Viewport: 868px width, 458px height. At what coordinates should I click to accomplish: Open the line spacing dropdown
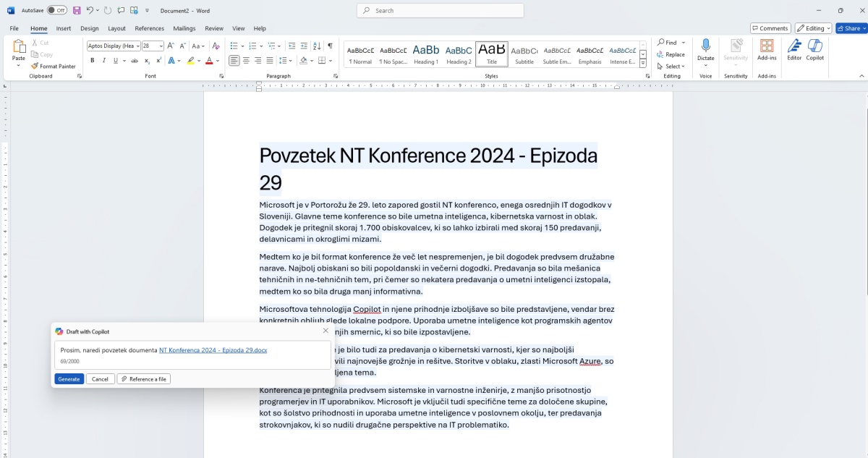point(289,61)
